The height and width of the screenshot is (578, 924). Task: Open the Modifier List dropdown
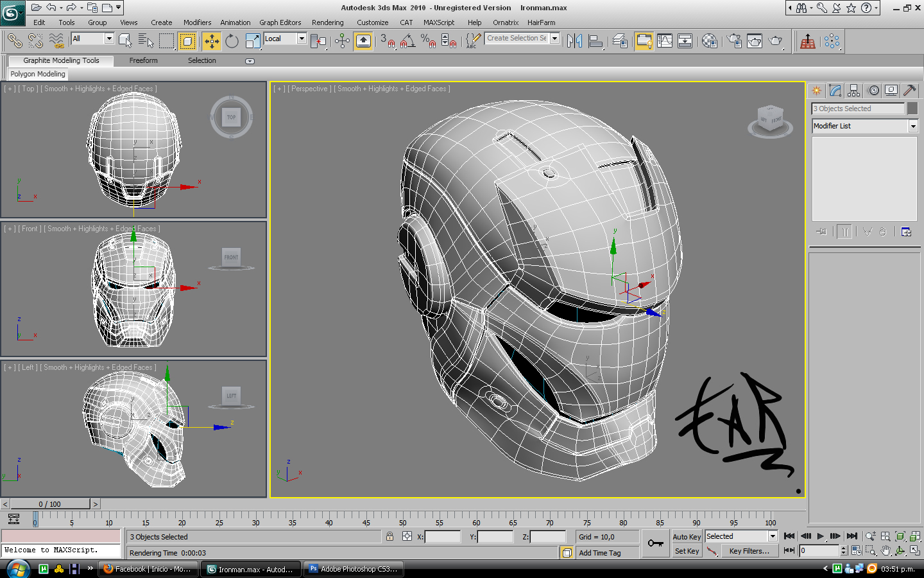[912, 127]
